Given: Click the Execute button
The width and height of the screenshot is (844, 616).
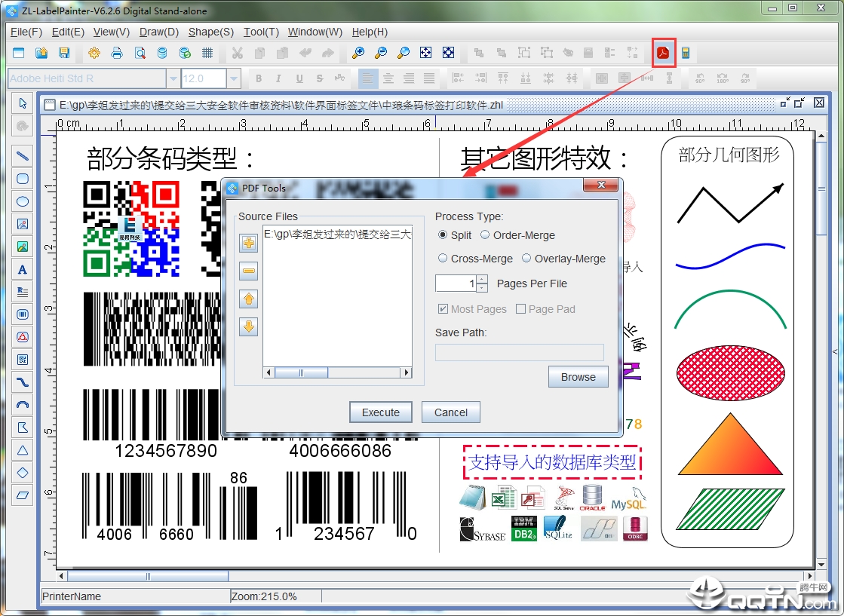Looking at the screenshot, I should click(x=381, y=412).
